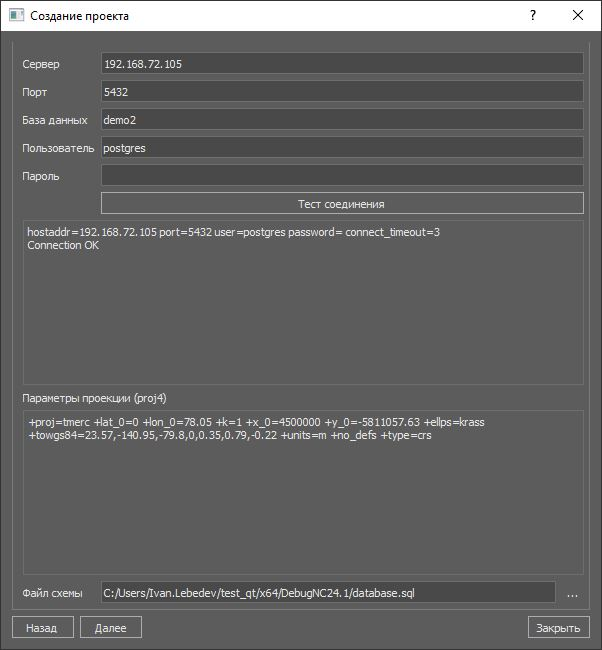Screen dimensions: 602x650
Task: Open file browser with the ... button
Action: pyautogui.click(x=572, y=593)
